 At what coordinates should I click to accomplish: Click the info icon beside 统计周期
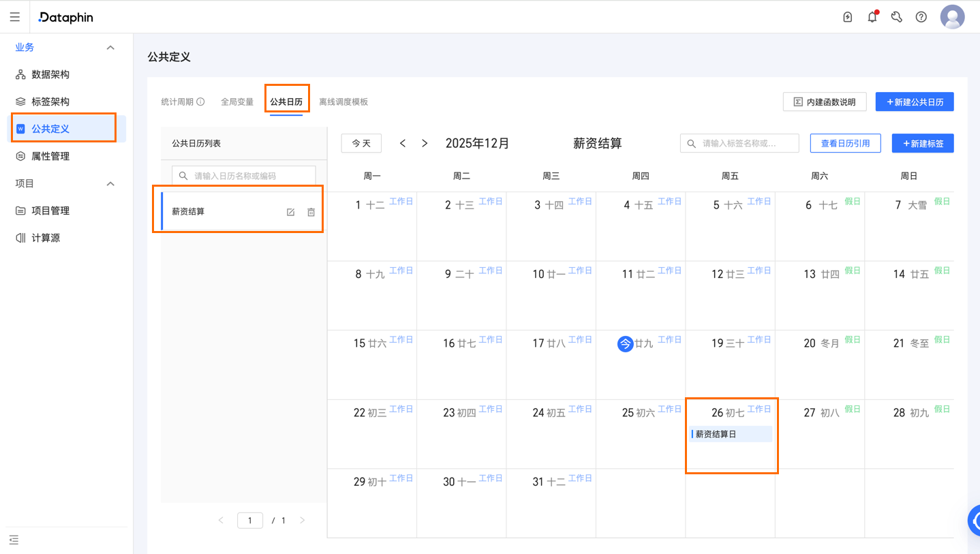[x=200, y=102]
